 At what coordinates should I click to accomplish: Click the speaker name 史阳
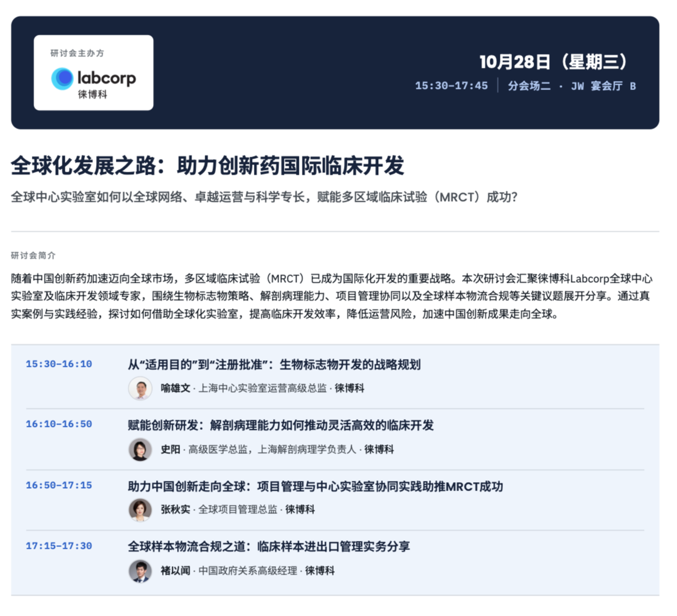[x=170, y=450]
